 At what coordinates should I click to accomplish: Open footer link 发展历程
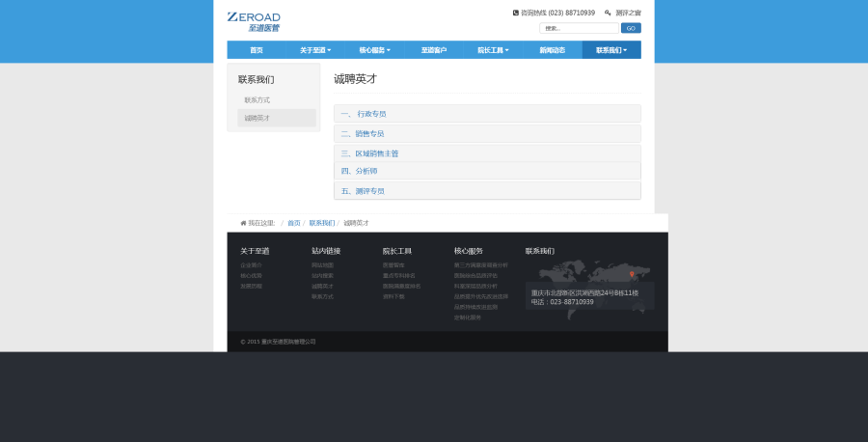(x=252, y=287)
